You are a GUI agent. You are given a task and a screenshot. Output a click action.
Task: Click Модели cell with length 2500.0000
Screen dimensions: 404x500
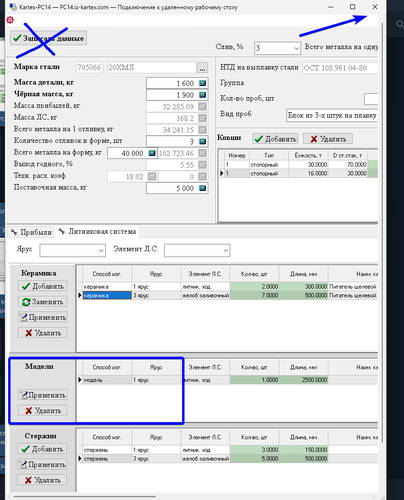[x=303, y=380]
